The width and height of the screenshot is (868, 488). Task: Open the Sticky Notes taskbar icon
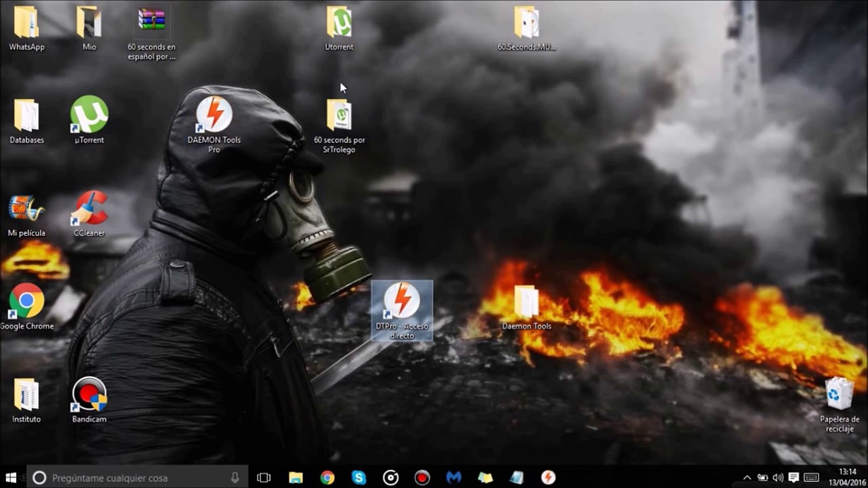[485, 478]
